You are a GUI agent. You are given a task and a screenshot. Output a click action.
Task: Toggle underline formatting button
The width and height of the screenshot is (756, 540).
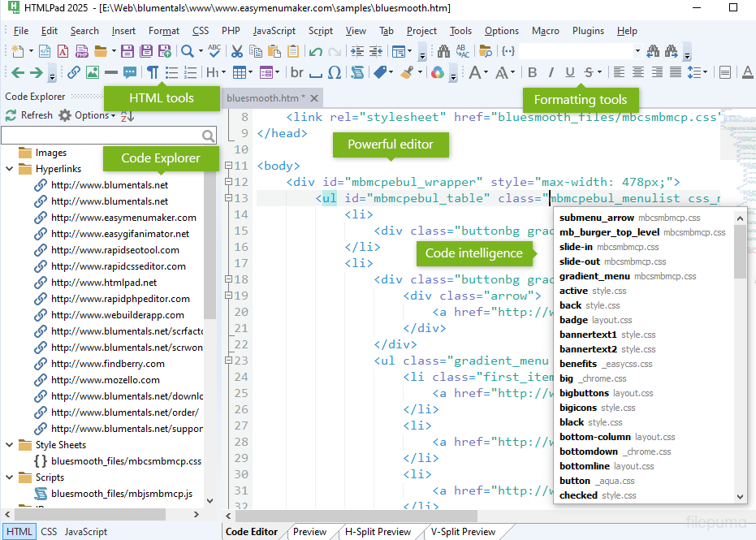pyautogui.click(x=570, y=72)
